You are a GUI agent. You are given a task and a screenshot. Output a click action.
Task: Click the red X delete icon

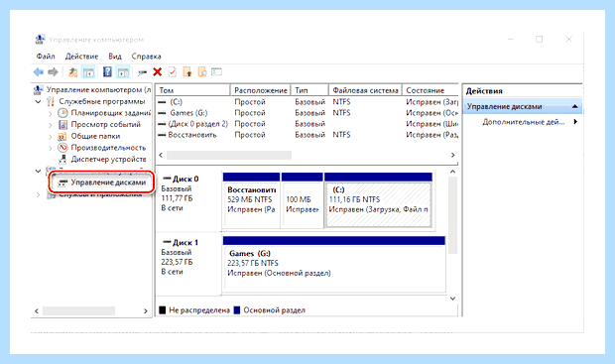158,72
